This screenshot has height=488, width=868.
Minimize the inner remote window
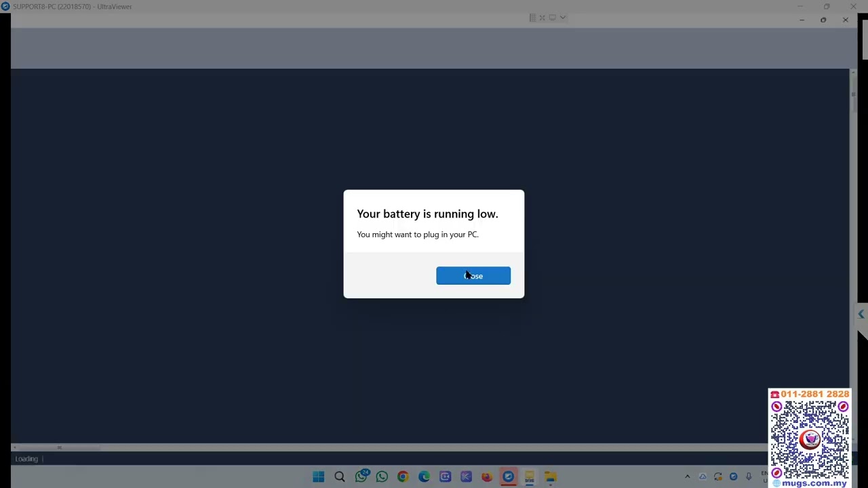pos(802,20)
